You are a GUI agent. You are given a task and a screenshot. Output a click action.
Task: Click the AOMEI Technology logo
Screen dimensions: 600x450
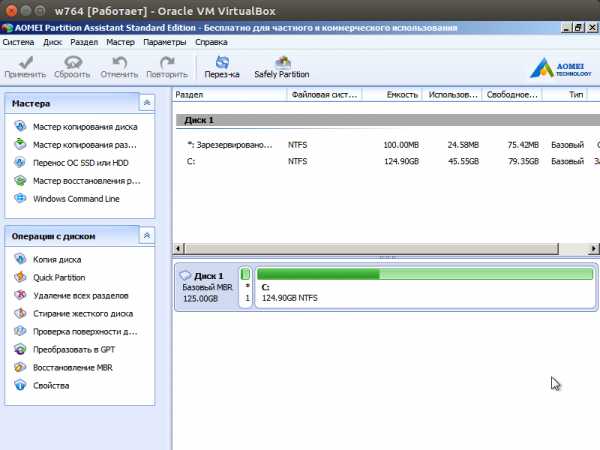tap(561, 68)
